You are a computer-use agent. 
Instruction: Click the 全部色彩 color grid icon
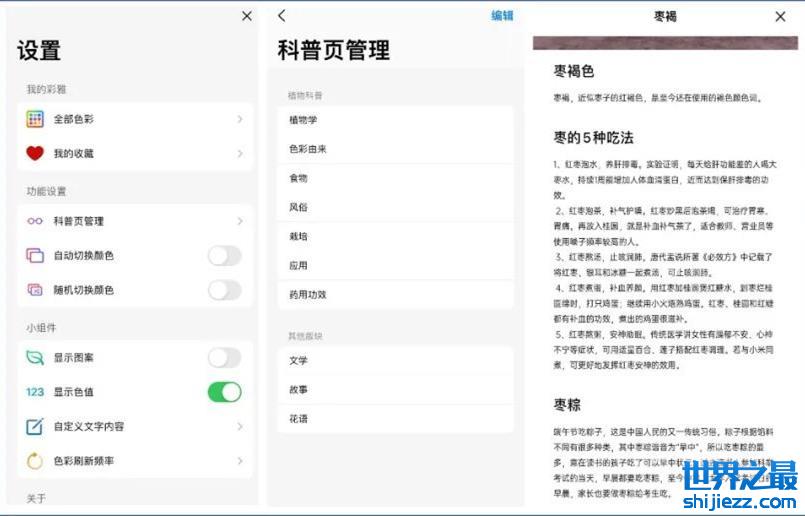(x=35, y=119)
